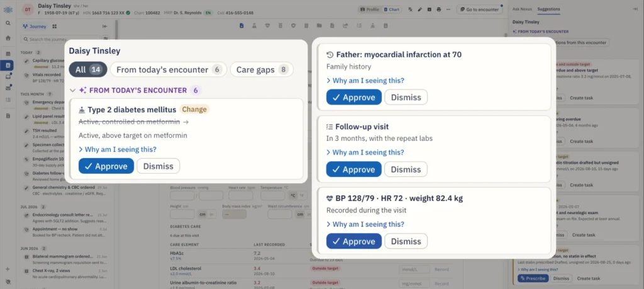
Task: Expand Why am I seeing this for BP reading
Action: coord(365,224)
